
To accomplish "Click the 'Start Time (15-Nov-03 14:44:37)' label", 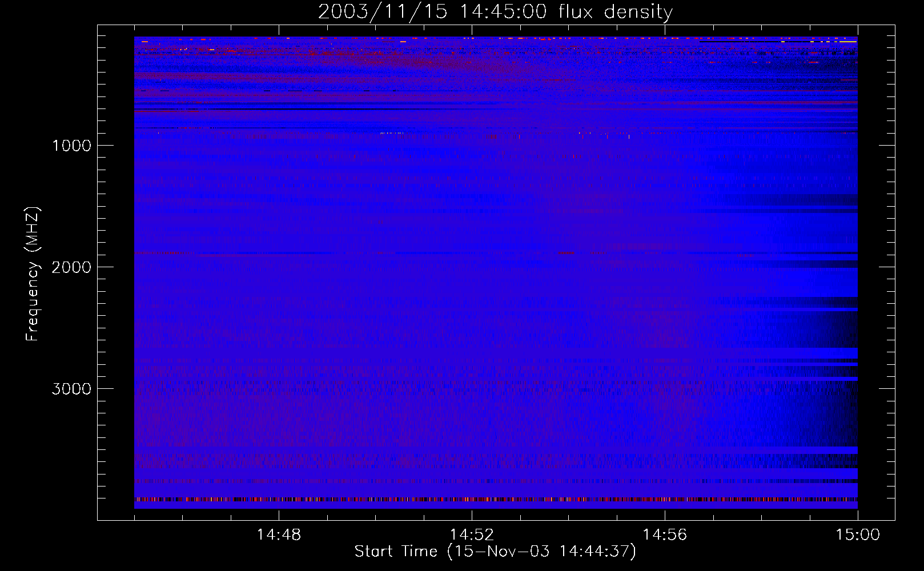I will (495, 552).
